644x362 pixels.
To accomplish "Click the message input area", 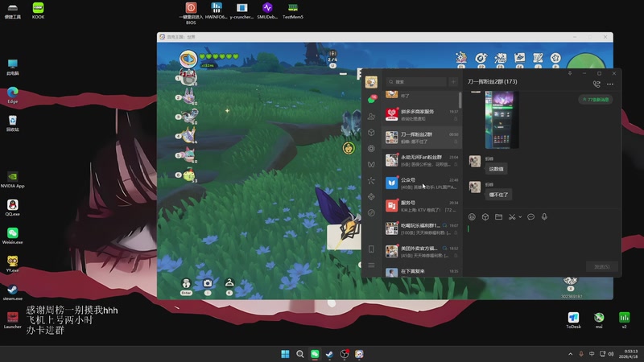I will pos(542,242).
